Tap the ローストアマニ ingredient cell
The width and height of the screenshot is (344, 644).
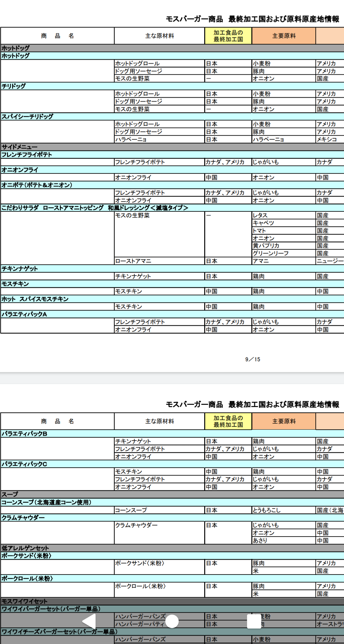pos(159,261)
